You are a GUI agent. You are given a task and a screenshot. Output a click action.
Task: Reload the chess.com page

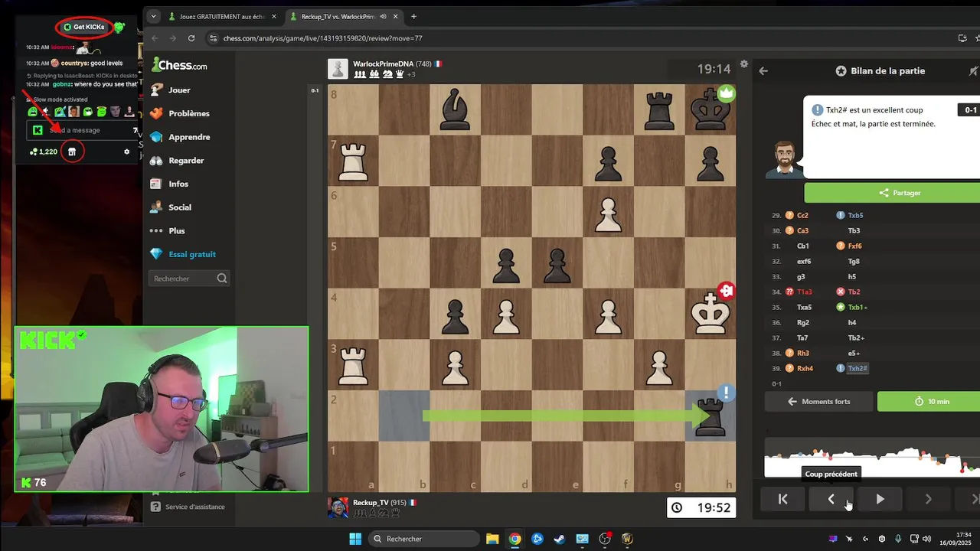[x=191, y=38]
